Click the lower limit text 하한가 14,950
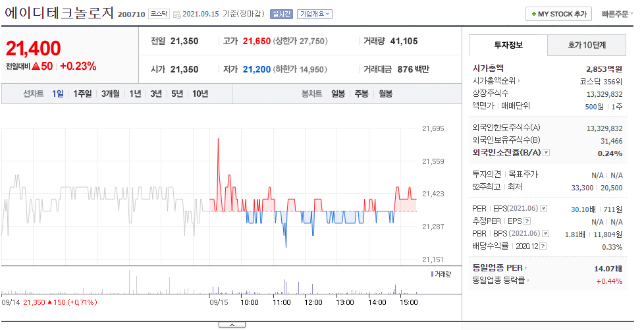644x330 pixels. click(x=300, y=69)
